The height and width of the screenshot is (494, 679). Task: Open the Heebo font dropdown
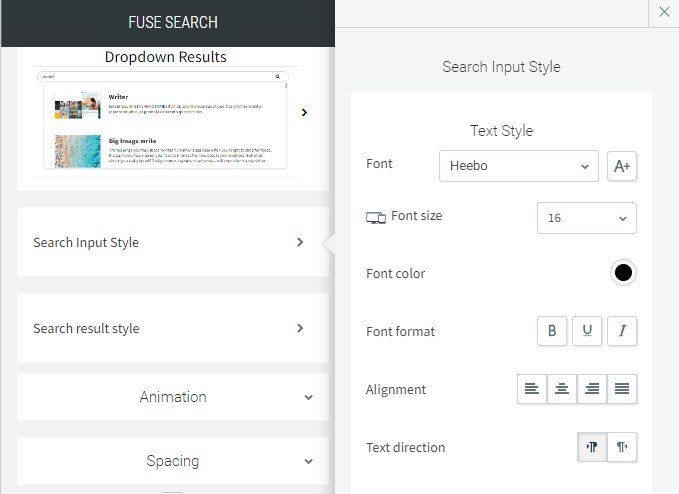[x=518, y=166]
